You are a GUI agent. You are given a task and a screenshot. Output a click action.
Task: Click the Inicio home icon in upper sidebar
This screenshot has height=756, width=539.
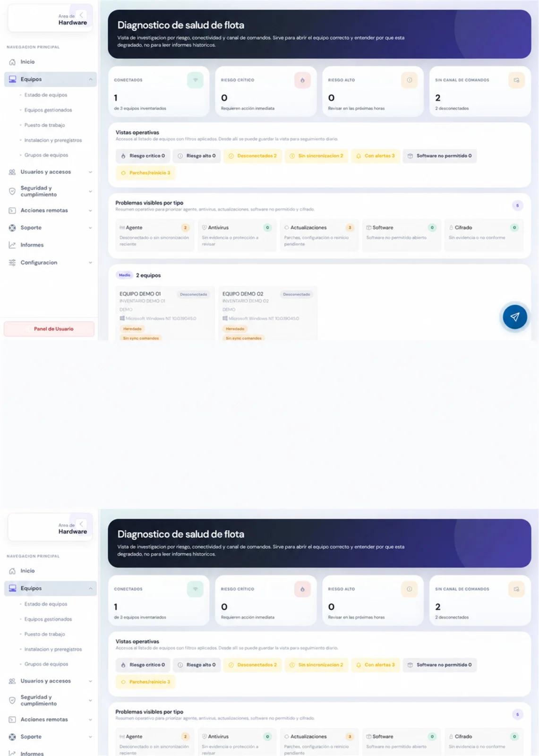click(x=12, y=62)
